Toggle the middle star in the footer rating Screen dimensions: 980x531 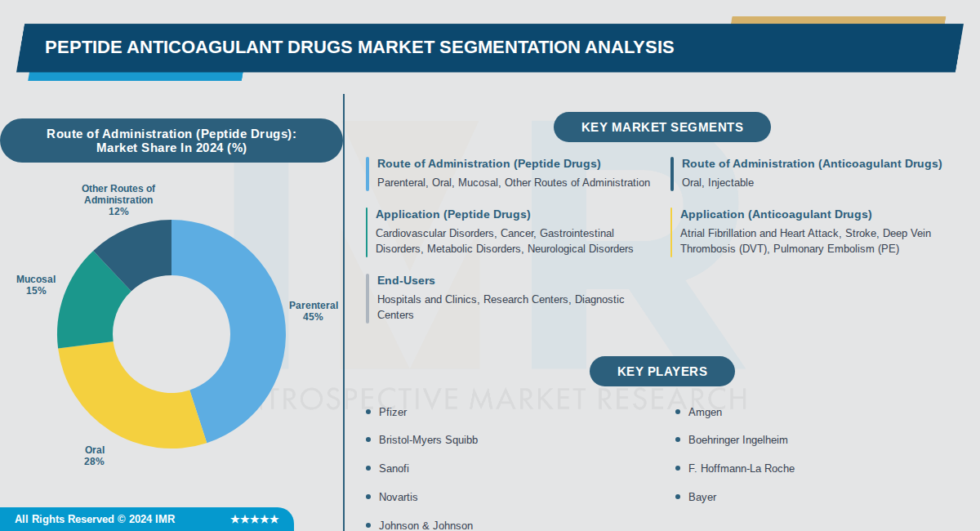[x=255, y=518]
